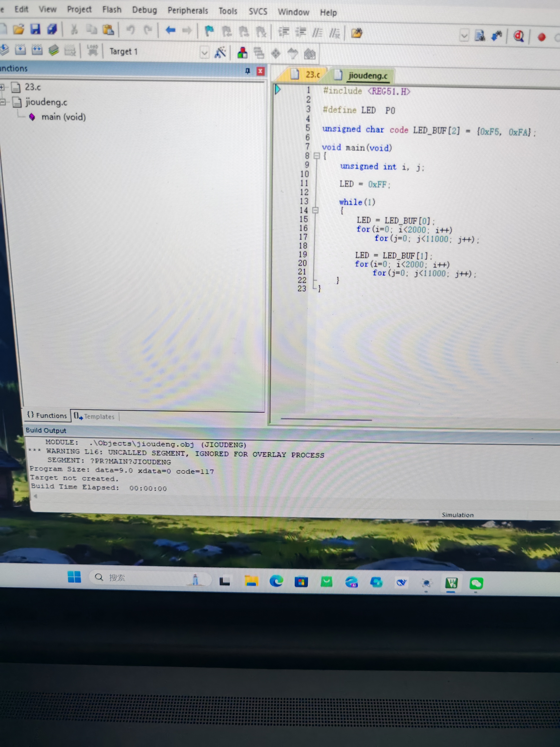Click the red Insert Breakpoint dot
This screenshot has height=747, width=560.
541,37
